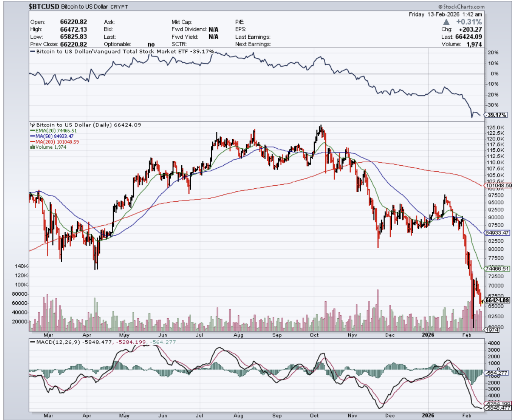Viewport: 513px width, 420px height.
Task: Click the candlestick icon beside Bitcoin Daily legend
Action: pyautogui.click(x=31, y=124)
